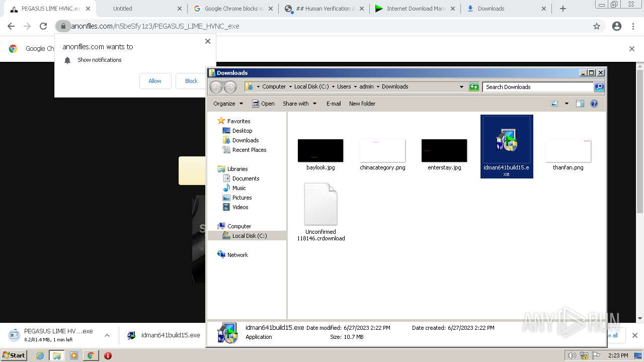Select the Unconfirmed 118146.crdownload file
This screenshot has width=644, height=362.
pyautogui.click(x=321, y=212)
